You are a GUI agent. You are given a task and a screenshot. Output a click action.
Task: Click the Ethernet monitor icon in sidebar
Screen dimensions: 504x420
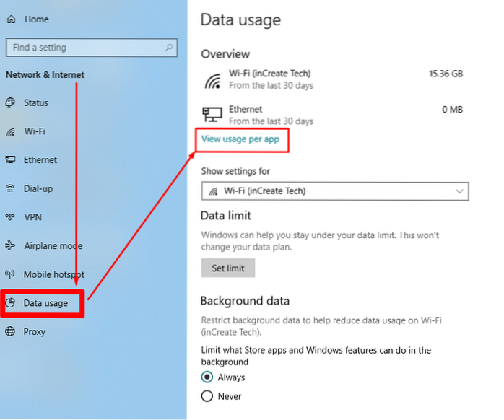coord(11,160)
